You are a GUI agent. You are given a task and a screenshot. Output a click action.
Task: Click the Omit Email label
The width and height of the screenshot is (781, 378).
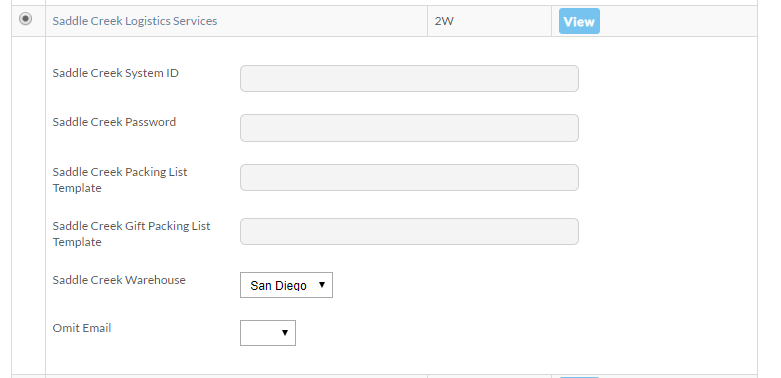82,328
